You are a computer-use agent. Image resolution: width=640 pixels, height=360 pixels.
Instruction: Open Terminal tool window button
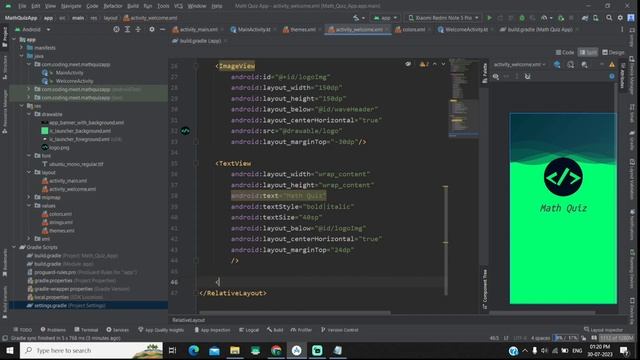click(86, 330)
